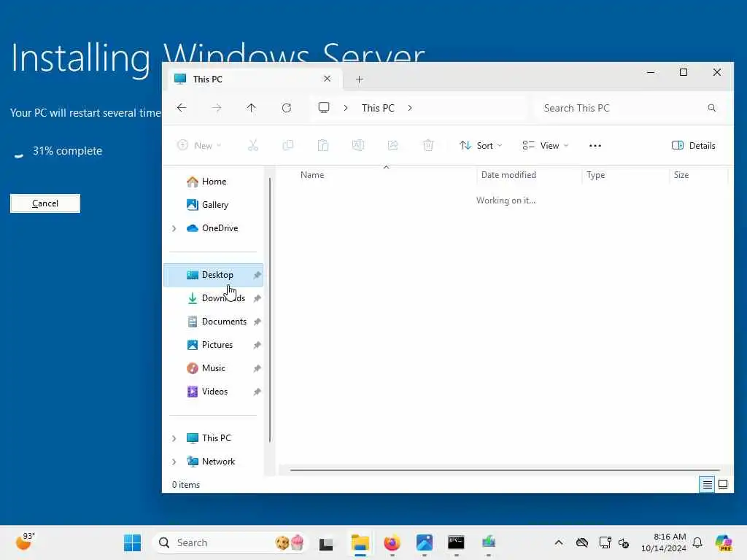Click the forward navigation arrow
This screenshot has width=747, height=560.
[x=217, y=108]
